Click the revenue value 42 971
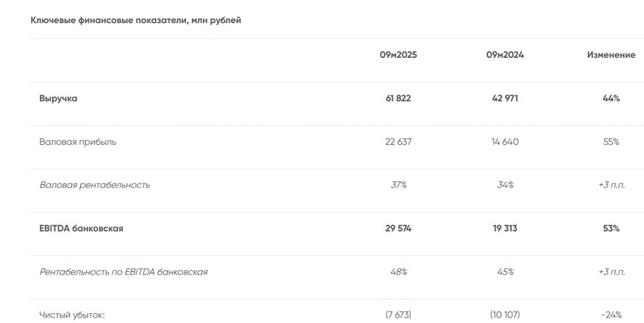Viewport: 644px width, 323px height. point(505,98)
